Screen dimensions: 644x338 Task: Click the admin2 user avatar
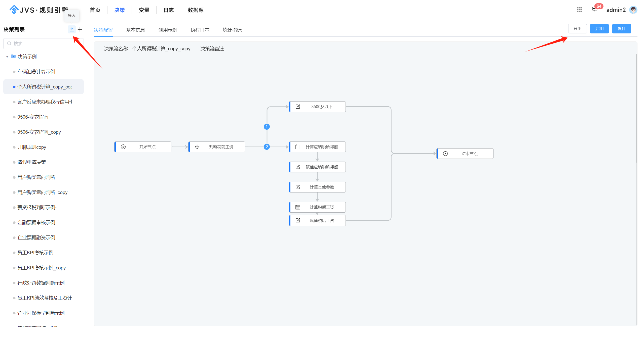633,10
